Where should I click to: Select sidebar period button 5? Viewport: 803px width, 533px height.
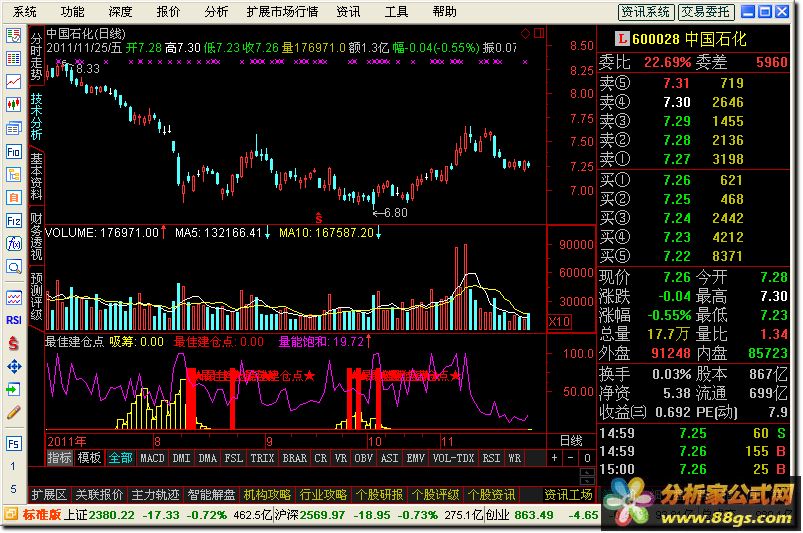[x=13, y=488]
